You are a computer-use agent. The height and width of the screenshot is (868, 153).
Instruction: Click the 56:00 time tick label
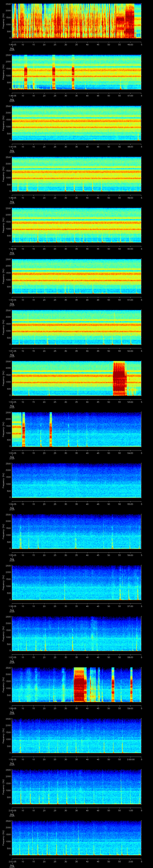(x=130, y=555)
